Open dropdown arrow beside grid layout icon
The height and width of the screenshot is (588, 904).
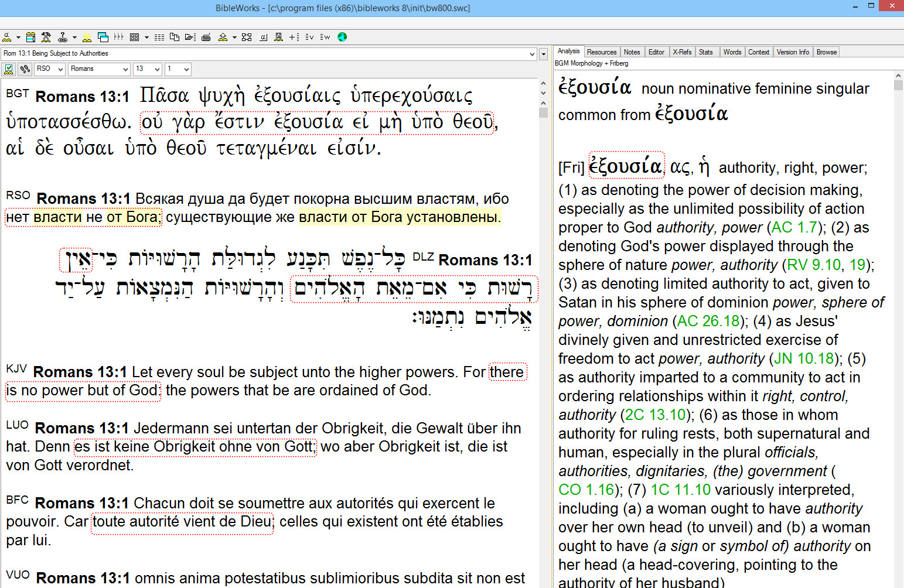(146, 37)
